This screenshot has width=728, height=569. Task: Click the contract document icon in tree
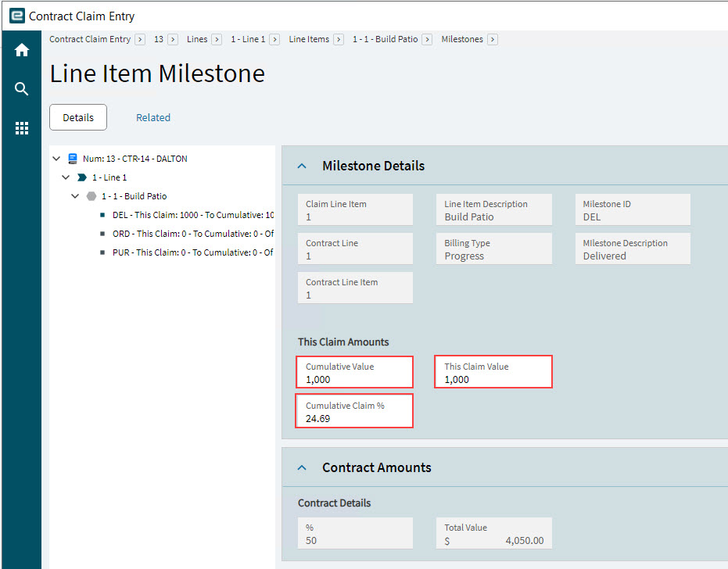pos(73,159)
